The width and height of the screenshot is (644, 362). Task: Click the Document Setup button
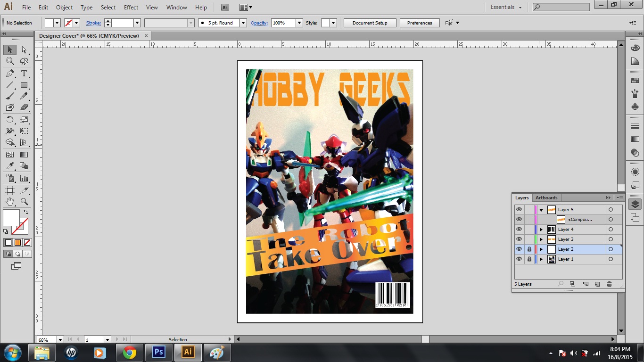pyautogui.click(x=370, y=23)
